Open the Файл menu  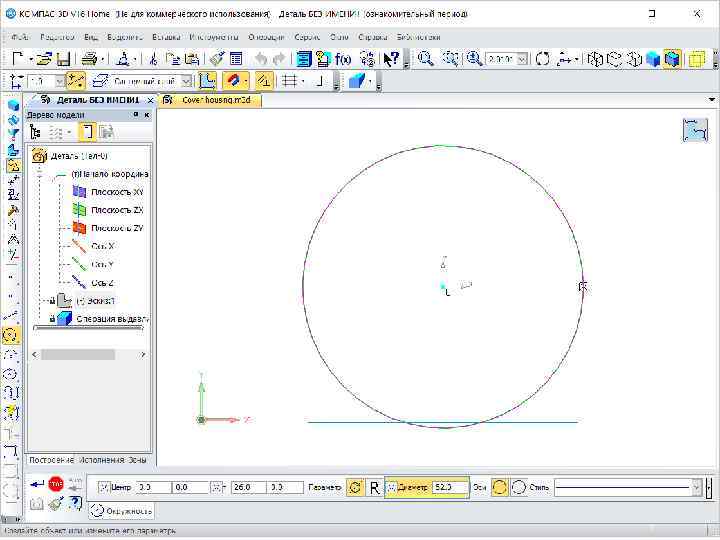click(19, 37)
